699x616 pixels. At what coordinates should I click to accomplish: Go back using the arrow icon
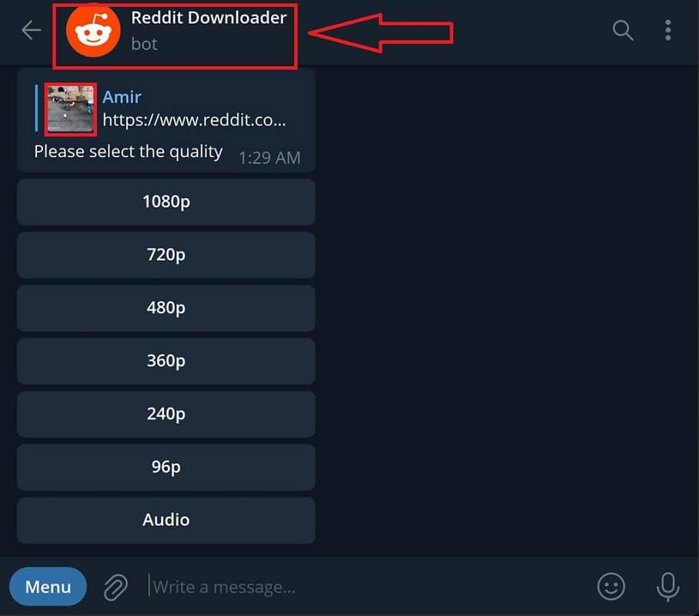[x=32, y=30]
